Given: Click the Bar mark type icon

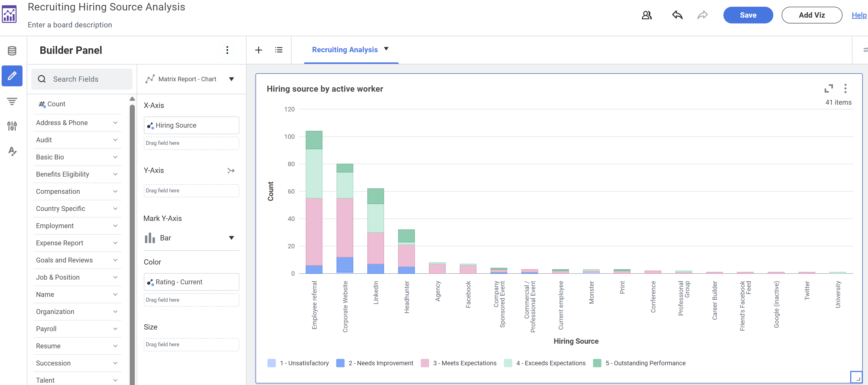Looking at the screenshot, I should [150, 238].
